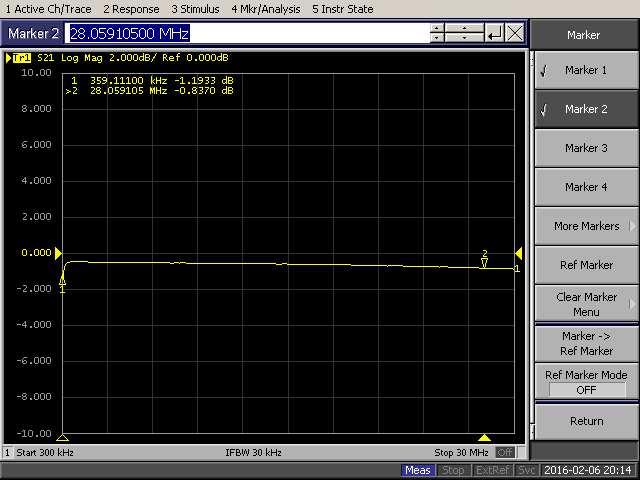Click marker 1 position pointer on the frequency axis
The image size is (640, 480).
click(x=62, y=438)
